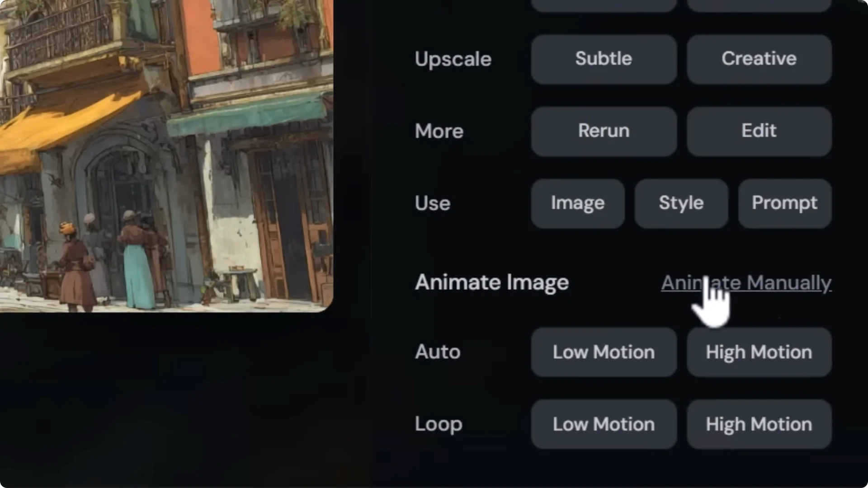
Task: Click the Loop row label
Action: 438,424
